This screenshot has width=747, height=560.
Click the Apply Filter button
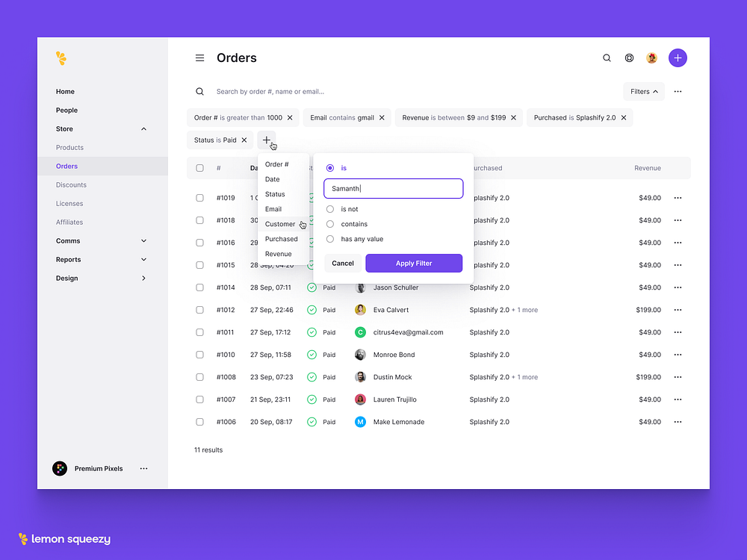coord(414,263)
